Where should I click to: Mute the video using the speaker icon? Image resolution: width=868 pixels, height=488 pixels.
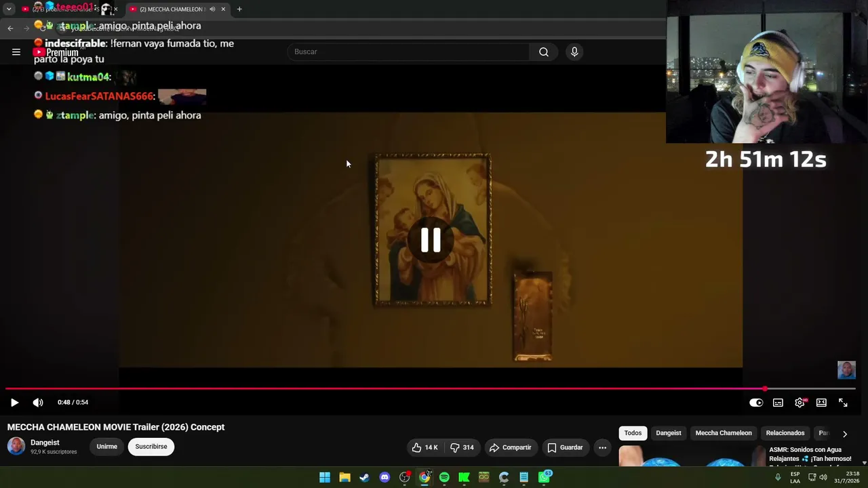click(38, 403)
